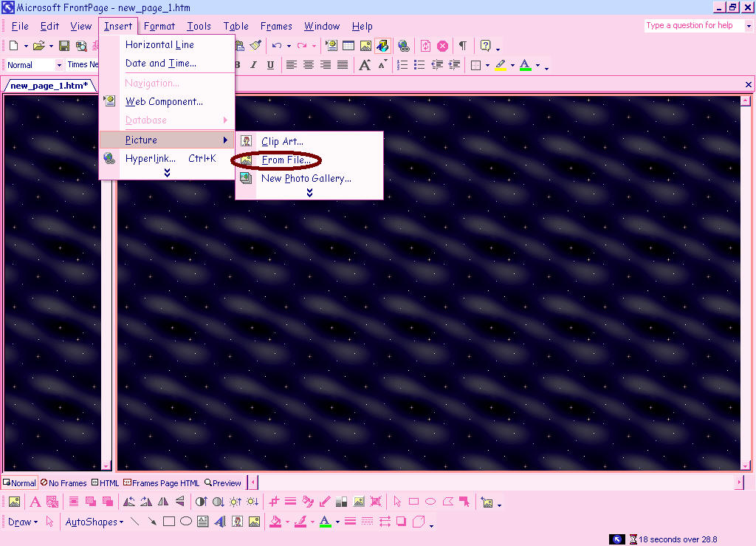Open the Borders dropdown arrow
Screen dimensions: 756x546
tap(487, 65)
